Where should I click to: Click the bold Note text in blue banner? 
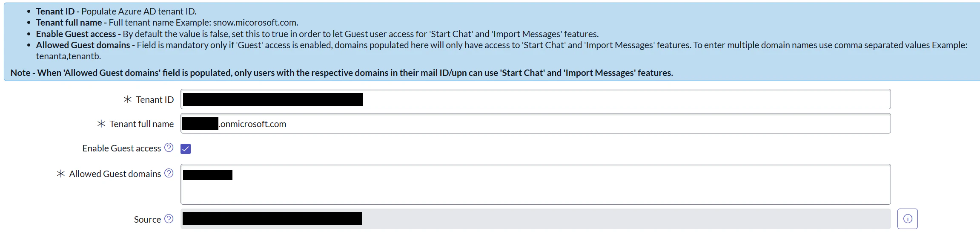341,73
